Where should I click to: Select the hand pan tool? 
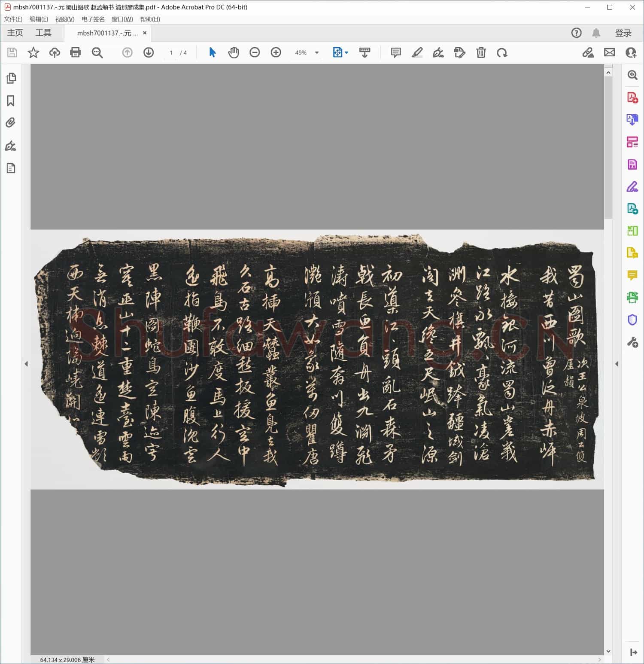coord(234,52)
